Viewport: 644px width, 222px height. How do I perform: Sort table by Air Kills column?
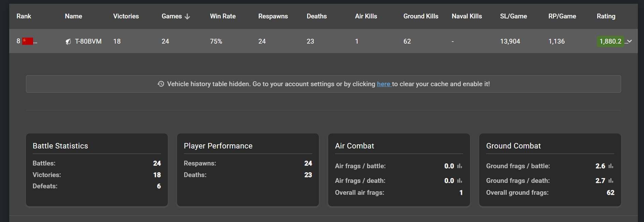[x=366, y=16]
